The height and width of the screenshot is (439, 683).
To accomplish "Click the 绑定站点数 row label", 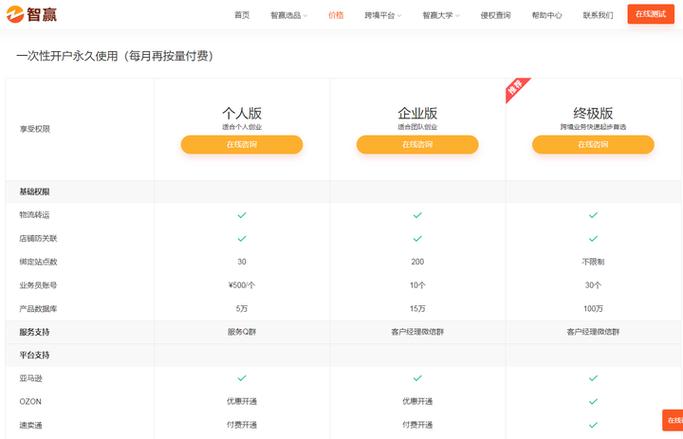I will click(x=38, y=262).
